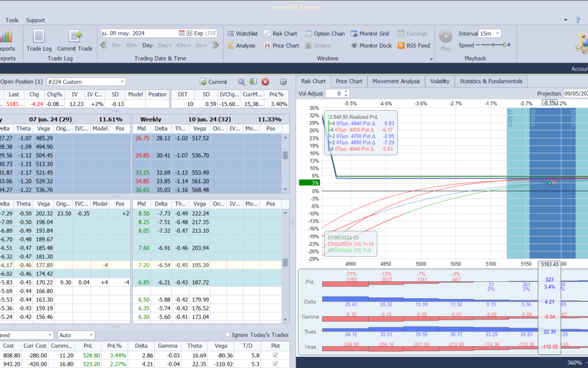Click the magnifier search icon near Commit
The image size is (588, 368).
[241, 82]
